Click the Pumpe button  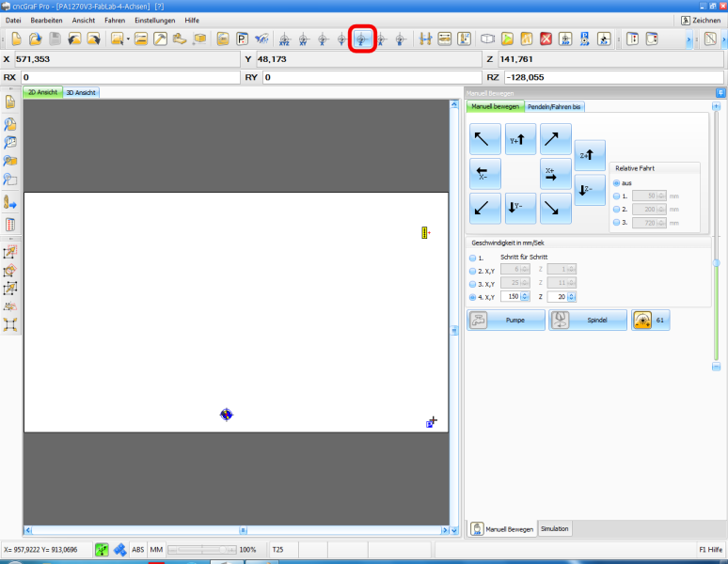pos(506,320)
